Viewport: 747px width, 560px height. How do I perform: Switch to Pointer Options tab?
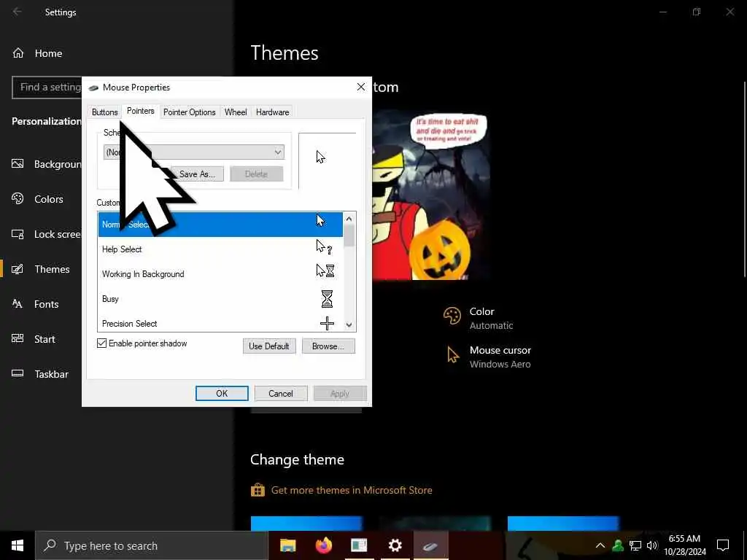[189, 112]
